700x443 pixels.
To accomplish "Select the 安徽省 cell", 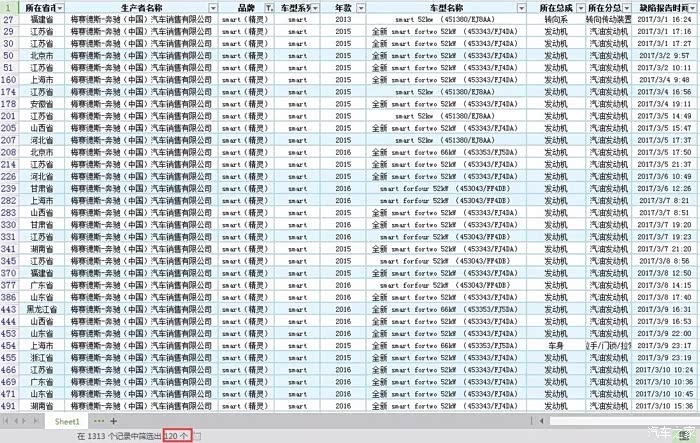I will [42, 104].
